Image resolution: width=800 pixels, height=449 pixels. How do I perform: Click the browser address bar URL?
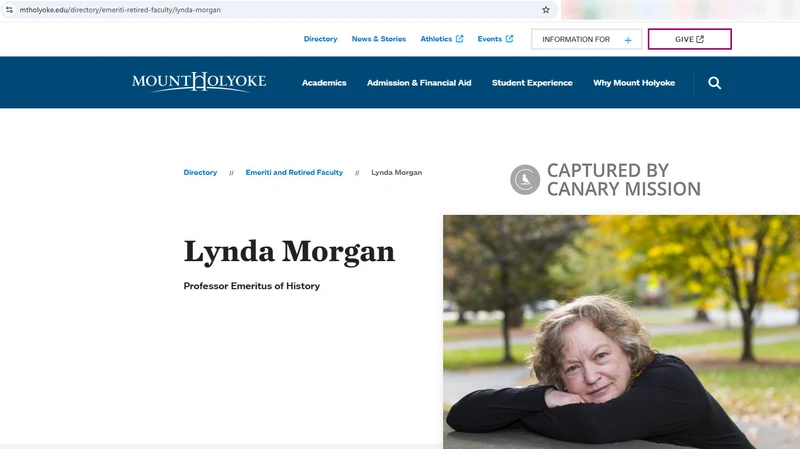pos(120,10)
